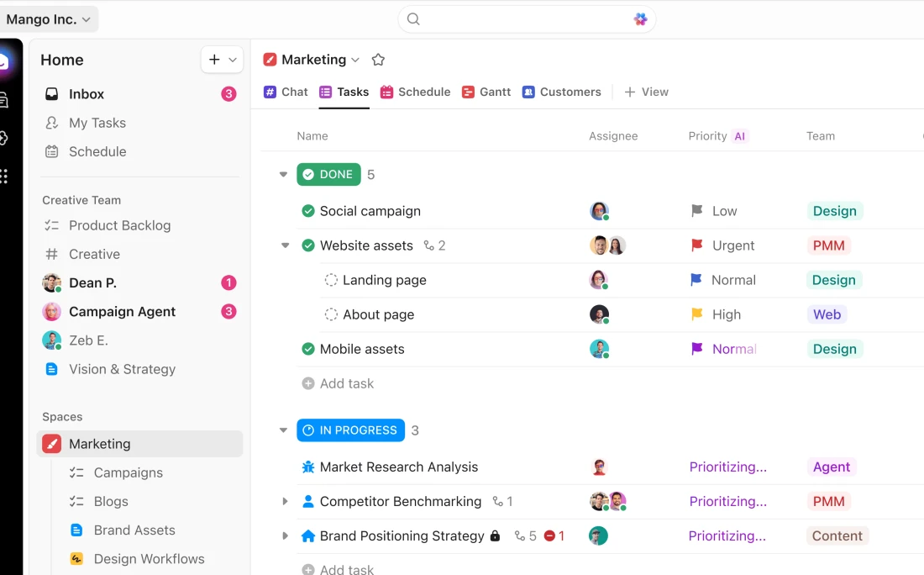The image size is (924, 575).
Task: Click the urgent red flag for Website assets
Action: pyautogui.click(x=696, y=245)
